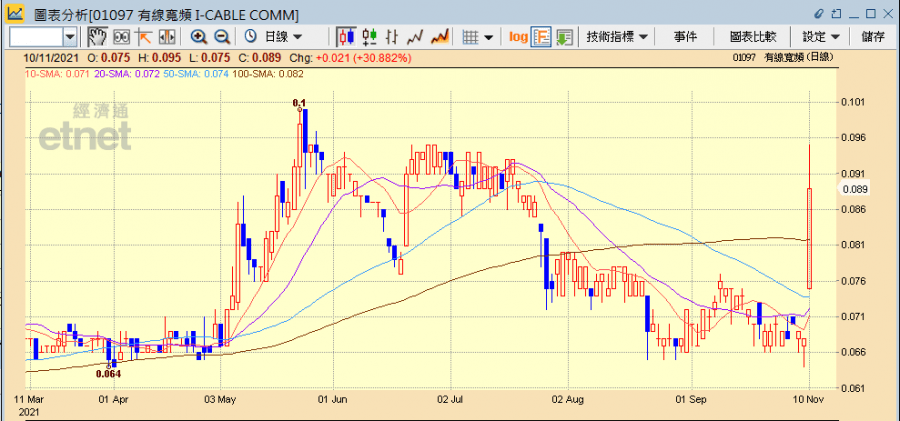The image size is (900, 421).
Task: Click the zoom in magnifier icon
Action: [x=198, y=37]
